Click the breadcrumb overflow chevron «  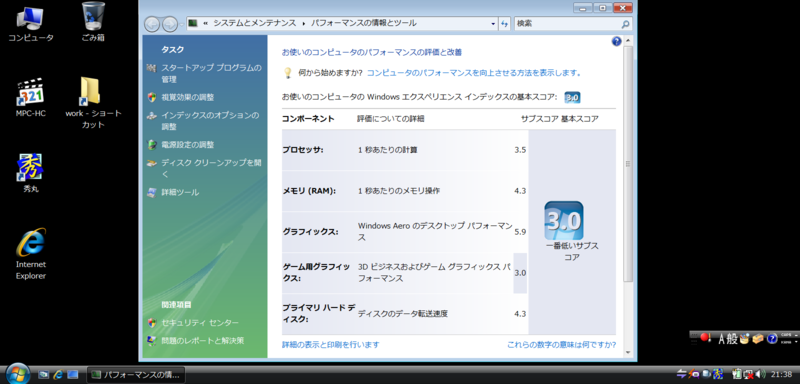[206, 23]
